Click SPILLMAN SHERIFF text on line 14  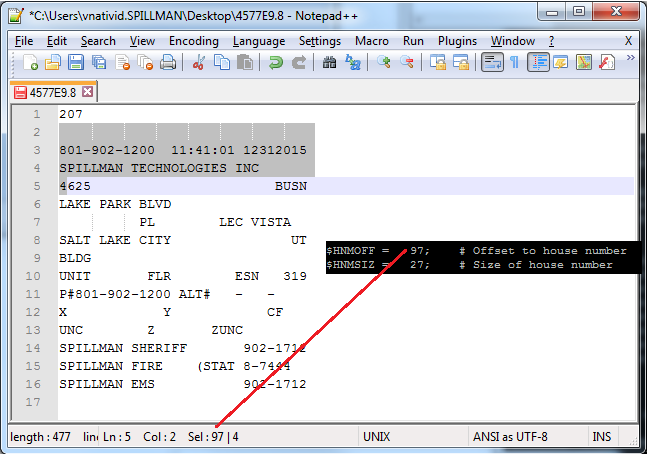pos(123,348)
